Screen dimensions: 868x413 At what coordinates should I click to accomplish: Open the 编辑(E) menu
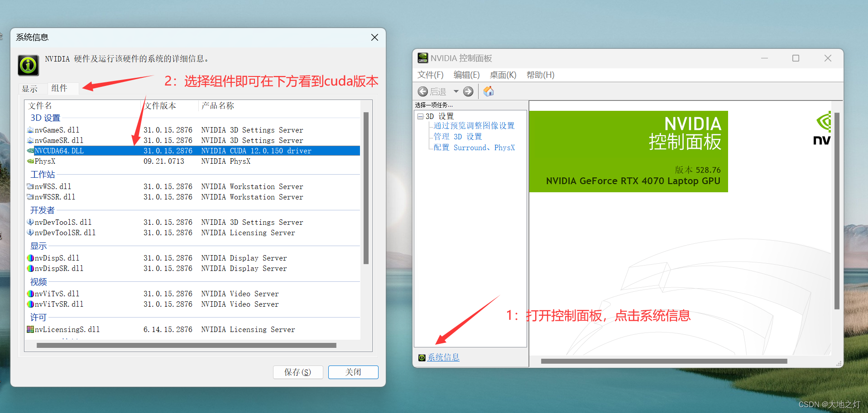(466, 75)
